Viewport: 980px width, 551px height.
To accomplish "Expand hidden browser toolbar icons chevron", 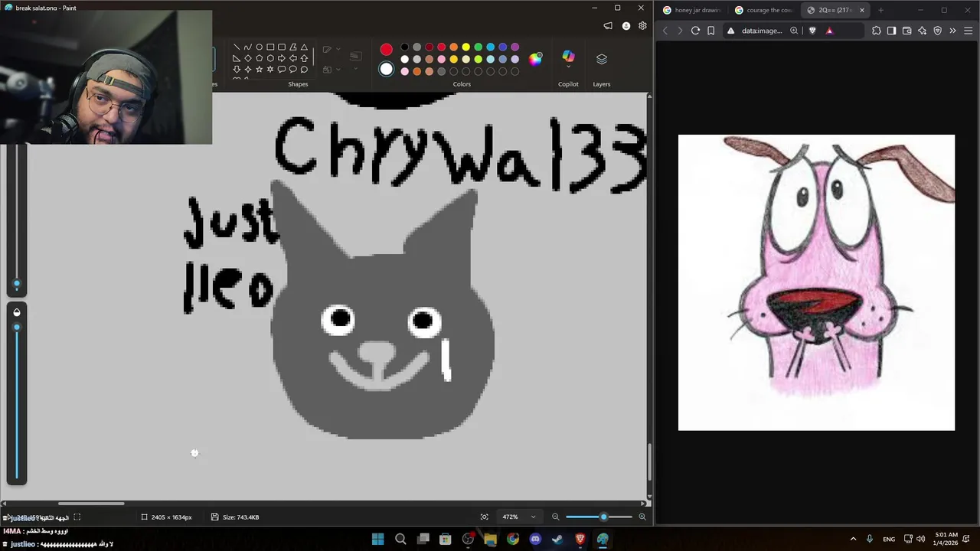I will point(953,31).
